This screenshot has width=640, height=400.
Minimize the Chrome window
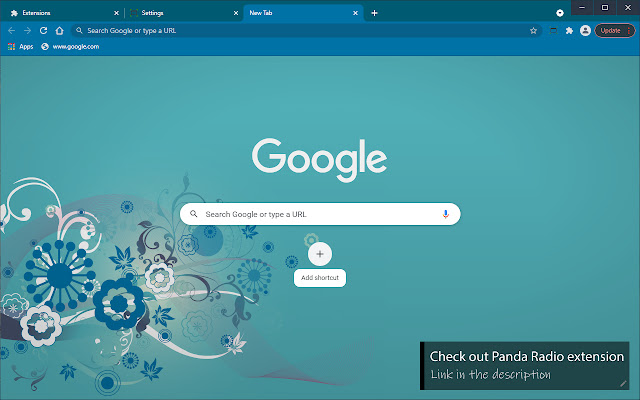tap(582, 7)
